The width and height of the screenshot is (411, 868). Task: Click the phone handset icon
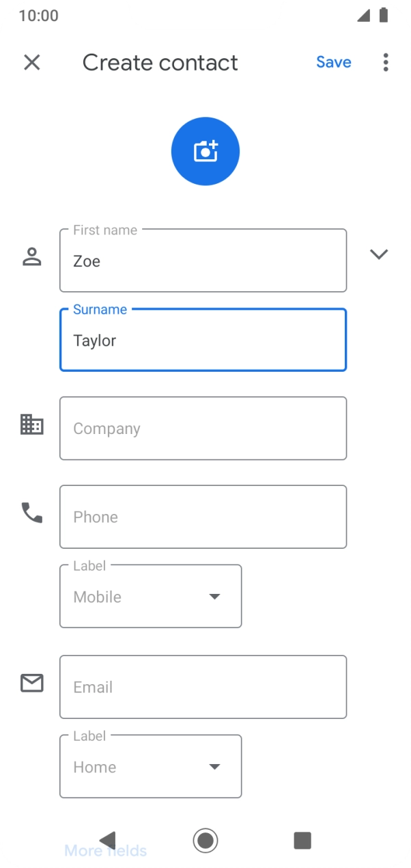pos(32,513)
